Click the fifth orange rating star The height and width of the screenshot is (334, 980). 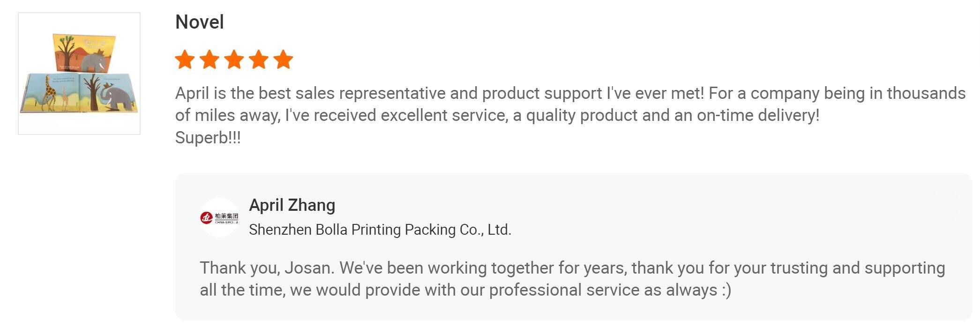click(x=283, y=60)
